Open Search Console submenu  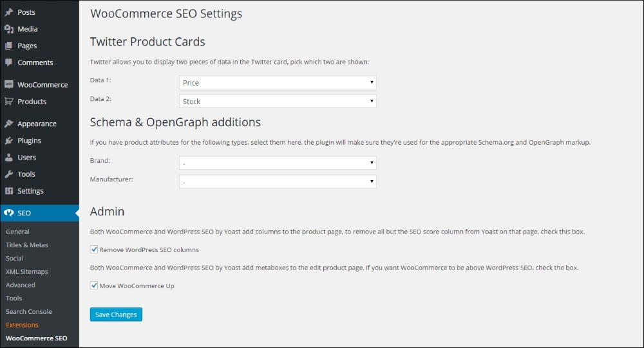29,311
